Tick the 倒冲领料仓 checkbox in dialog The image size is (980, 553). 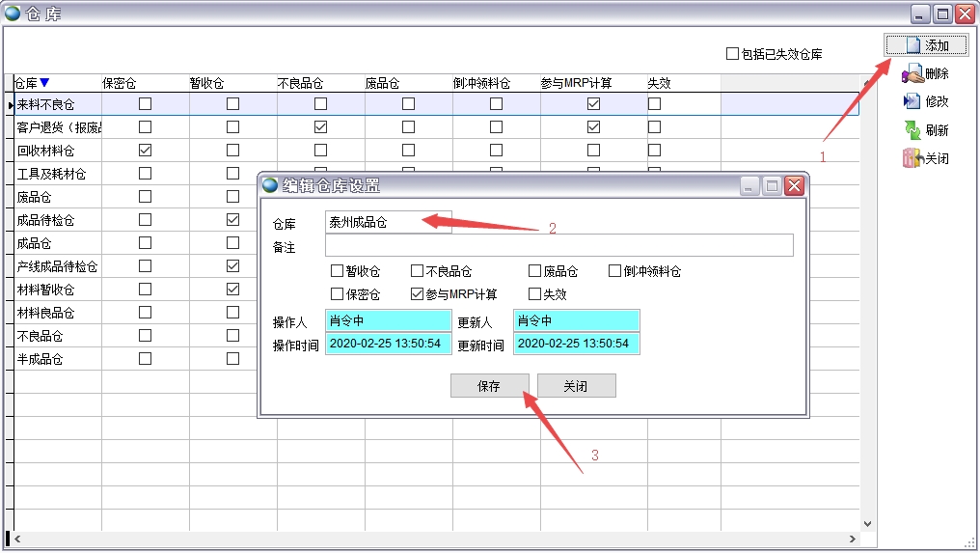point(614,271)
